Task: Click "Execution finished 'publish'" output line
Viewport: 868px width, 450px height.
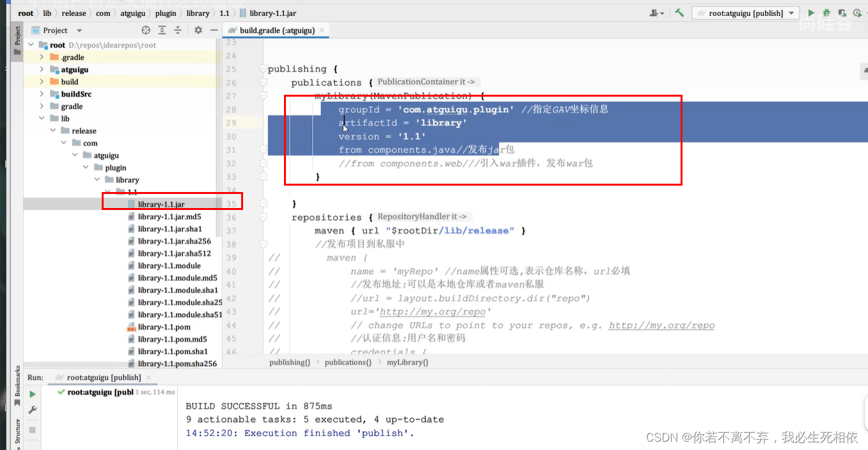Action: pos(300,433)
